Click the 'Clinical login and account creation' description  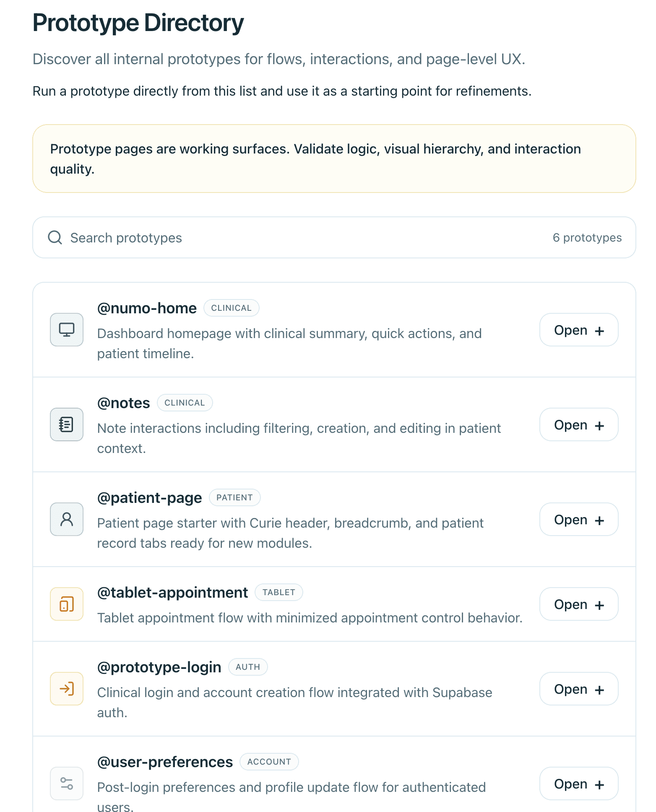[295, 703]
